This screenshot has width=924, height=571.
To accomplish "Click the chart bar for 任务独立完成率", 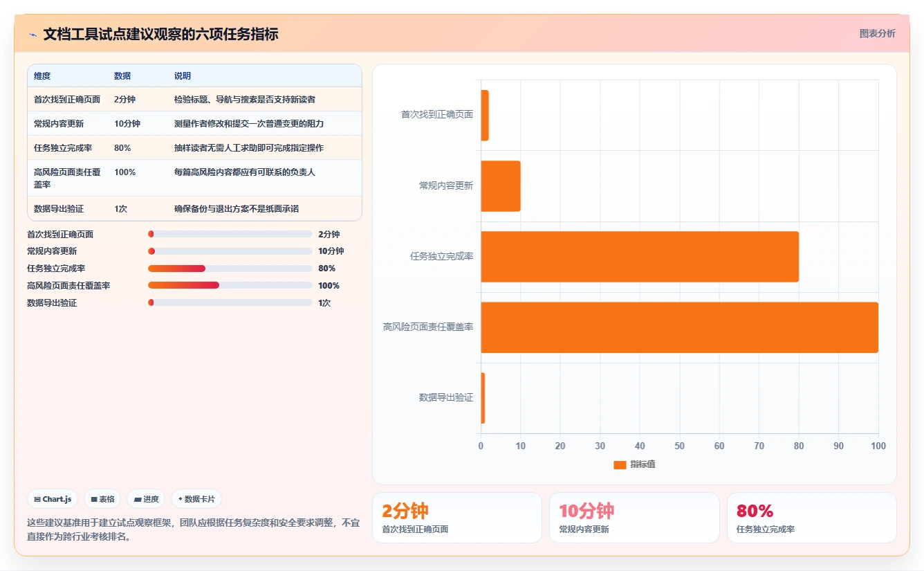I will pyautogui.click(x=640, y=257).
